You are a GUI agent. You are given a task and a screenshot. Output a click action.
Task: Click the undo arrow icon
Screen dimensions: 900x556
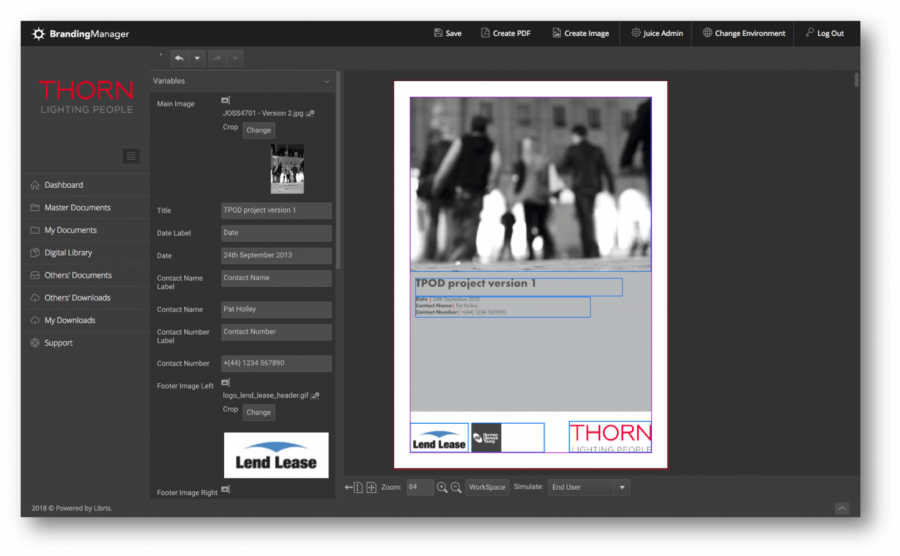click(179, 58)
